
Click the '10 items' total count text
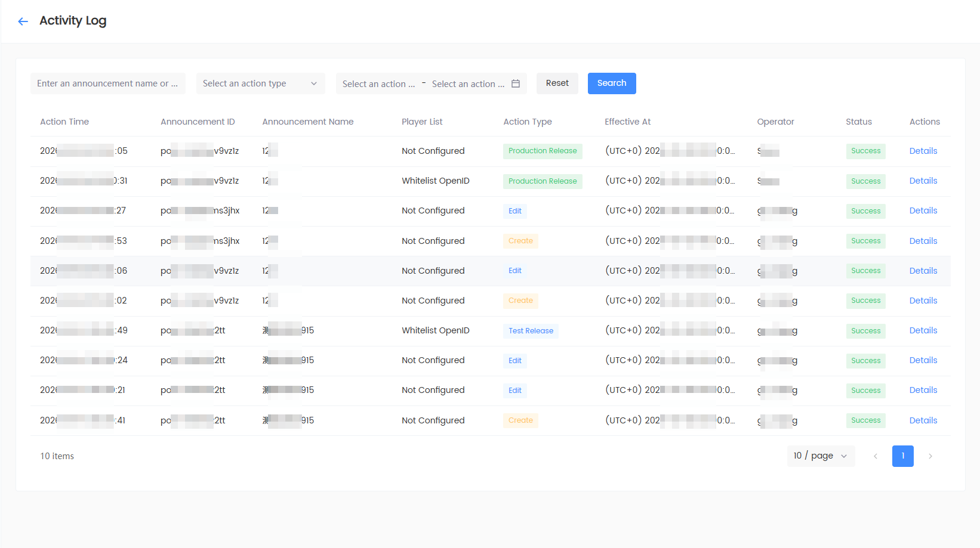[57, 456]
